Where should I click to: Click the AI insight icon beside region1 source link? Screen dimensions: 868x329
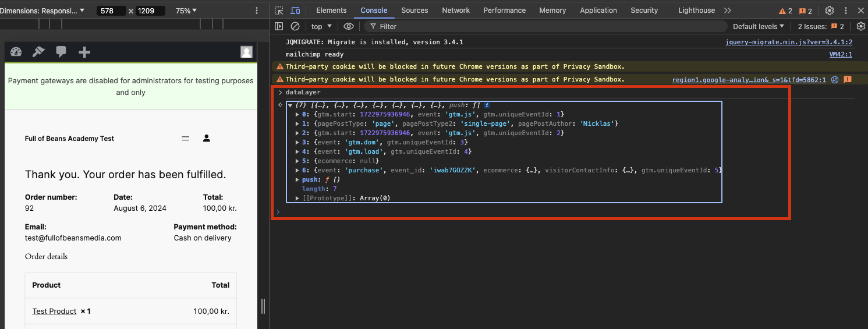click(x=835, y=80)
